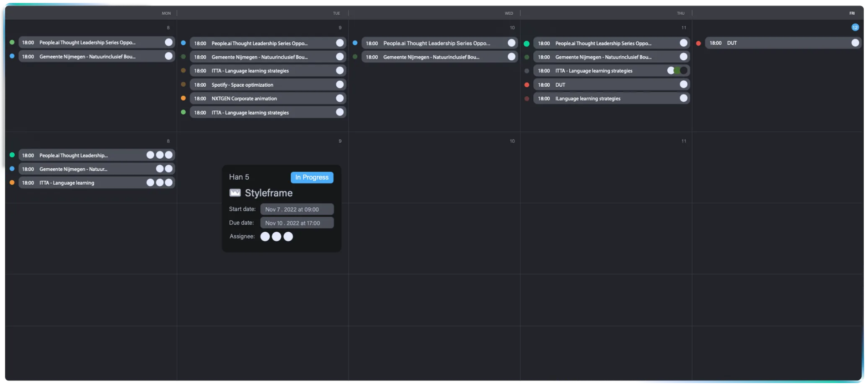Click the blue 12 date badge on Friday

pyautogui.click(x=855, y=28)
